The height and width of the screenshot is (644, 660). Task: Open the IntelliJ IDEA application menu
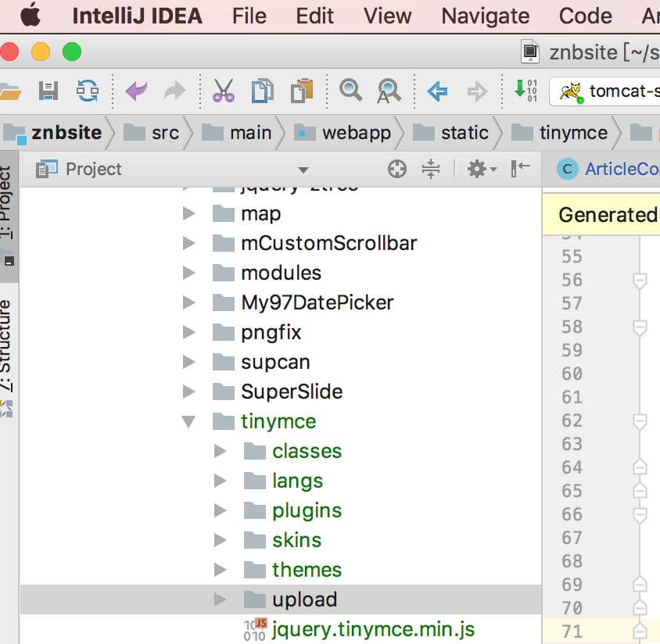point(137,16)
